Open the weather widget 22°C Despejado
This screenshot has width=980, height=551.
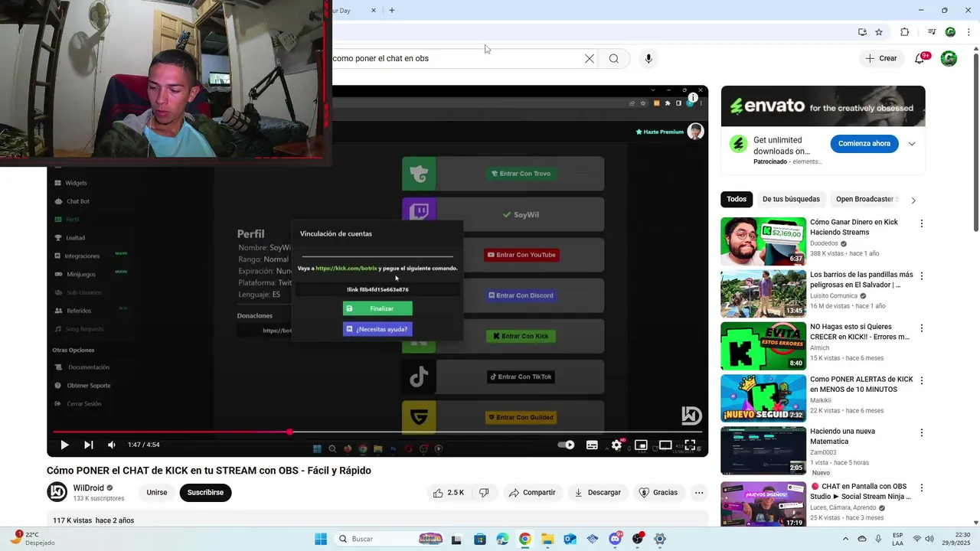tap(34, 539)
